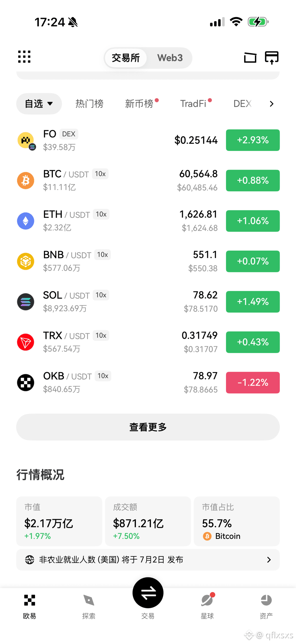
Task: Tap the wallet card icon in header
Action: click(250, 57)
